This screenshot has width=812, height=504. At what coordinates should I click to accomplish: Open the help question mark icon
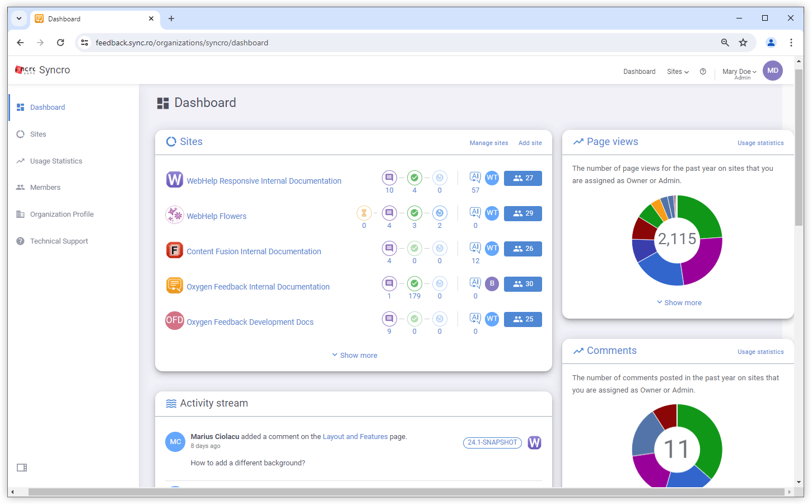click(x=703, y=72)
